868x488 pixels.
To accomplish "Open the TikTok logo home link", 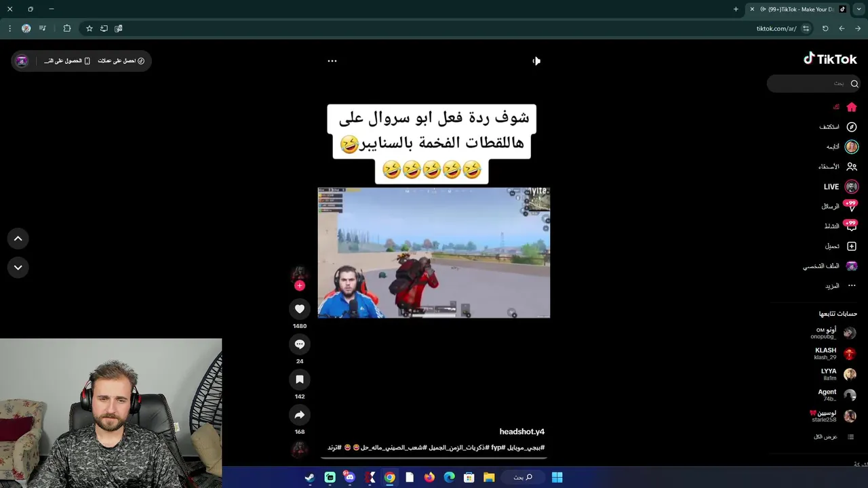I will pyautogui.click(x=830, y=59).
